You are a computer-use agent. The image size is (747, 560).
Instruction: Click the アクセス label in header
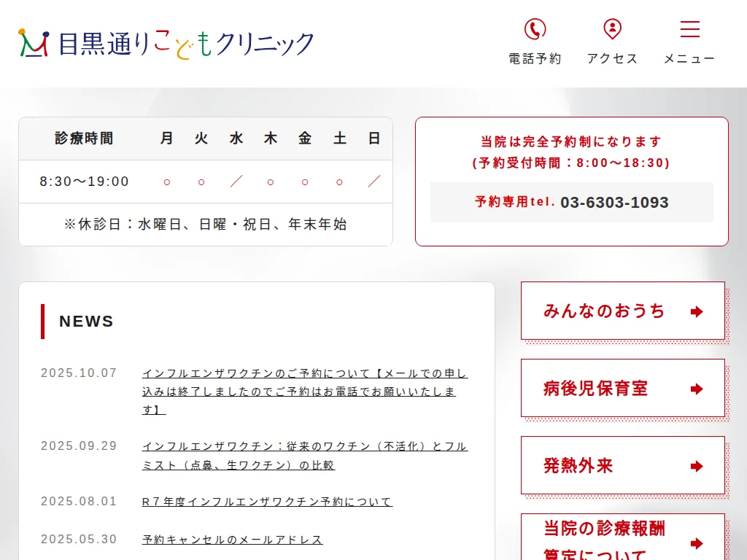click(612, 58)
